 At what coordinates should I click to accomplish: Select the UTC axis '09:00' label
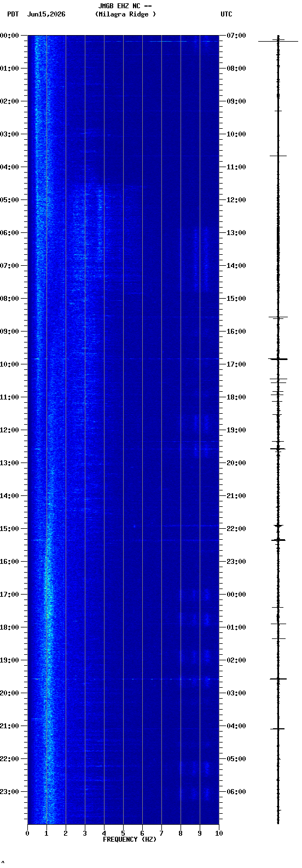(x=236, y=101)
